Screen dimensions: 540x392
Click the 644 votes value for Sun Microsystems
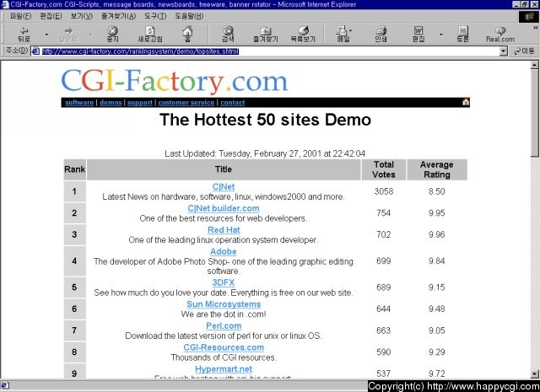(384, 309)
